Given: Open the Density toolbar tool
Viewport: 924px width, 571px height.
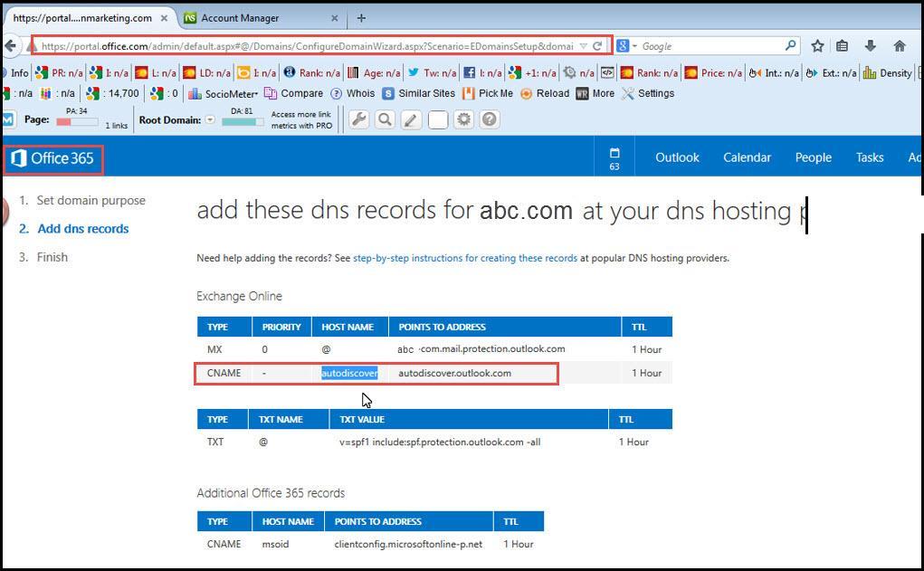Looking at the screenshot, I should 888,73.
